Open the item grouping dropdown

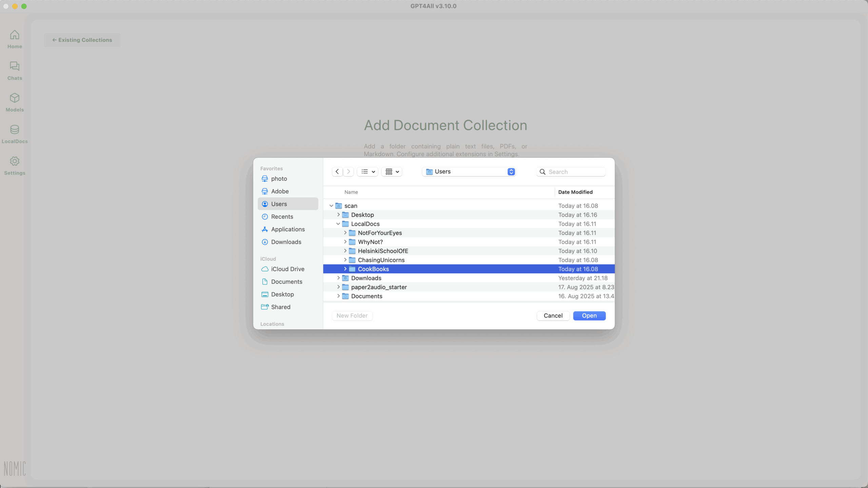tap(392, 171)
